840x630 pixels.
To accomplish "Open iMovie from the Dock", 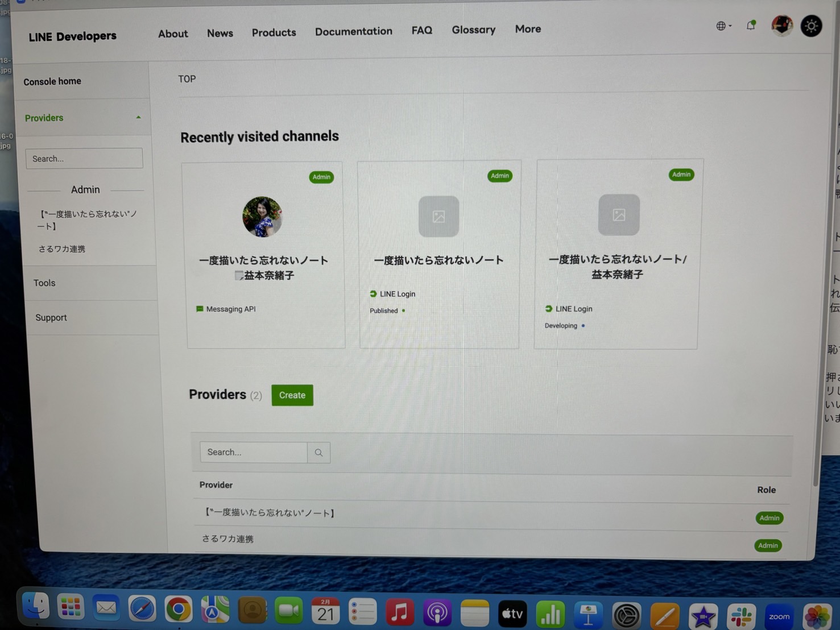I will [703, 616].
